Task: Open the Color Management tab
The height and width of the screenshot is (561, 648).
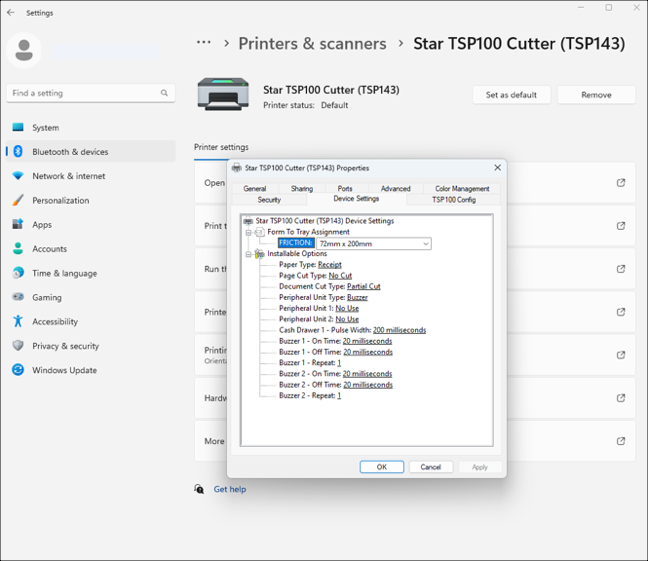Action: click(462, 189)
